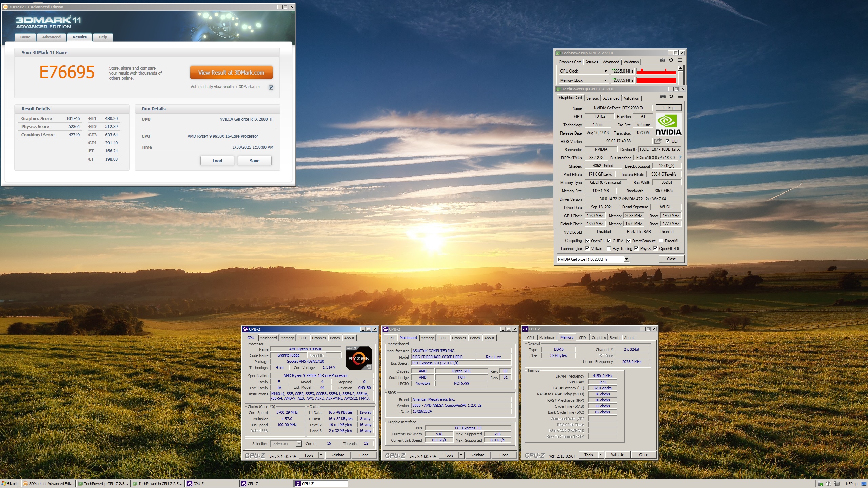Toggle the Vulkan checkbox

pos(587,249)
